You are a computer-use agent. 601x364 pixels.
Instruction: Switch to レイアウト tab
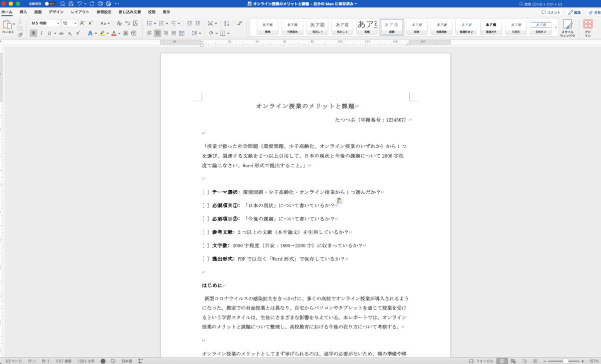point(80,12)
